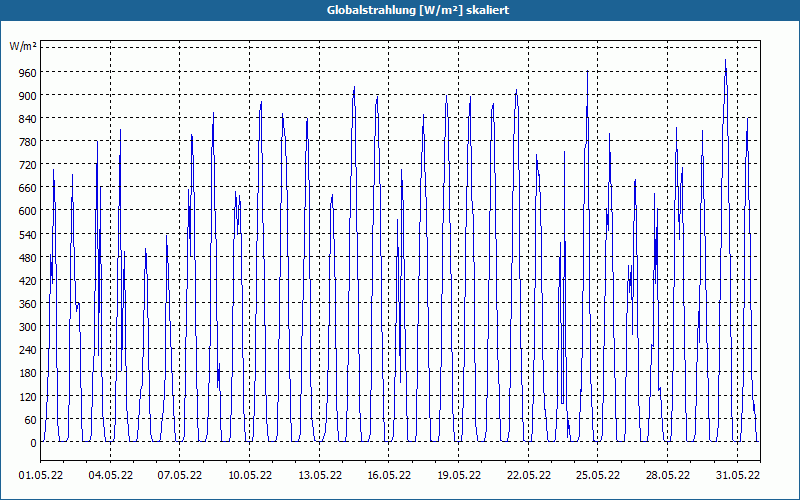Click the y-axis value 480
Viewport: 800px width, 500px height.
(x=28, y=258)
